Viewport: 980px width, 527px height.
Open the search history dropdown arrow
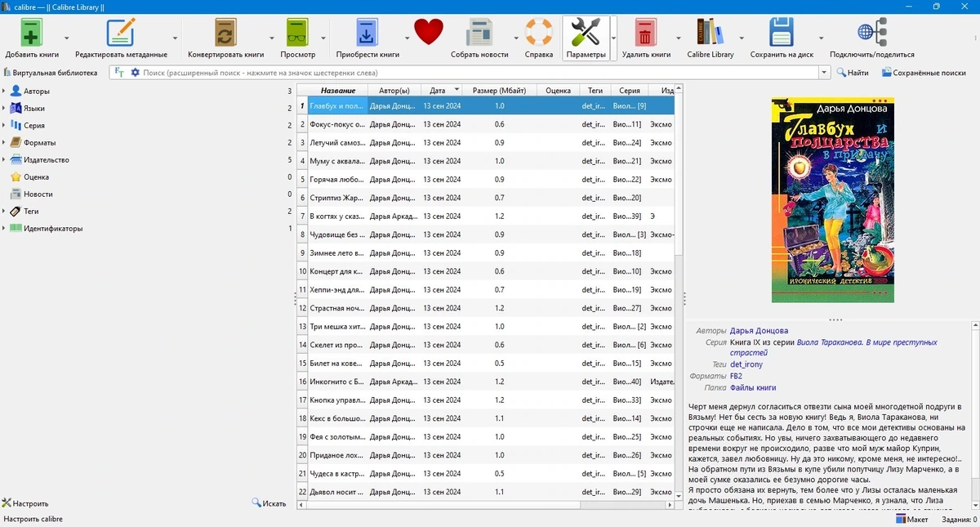[x=824, y=73]
